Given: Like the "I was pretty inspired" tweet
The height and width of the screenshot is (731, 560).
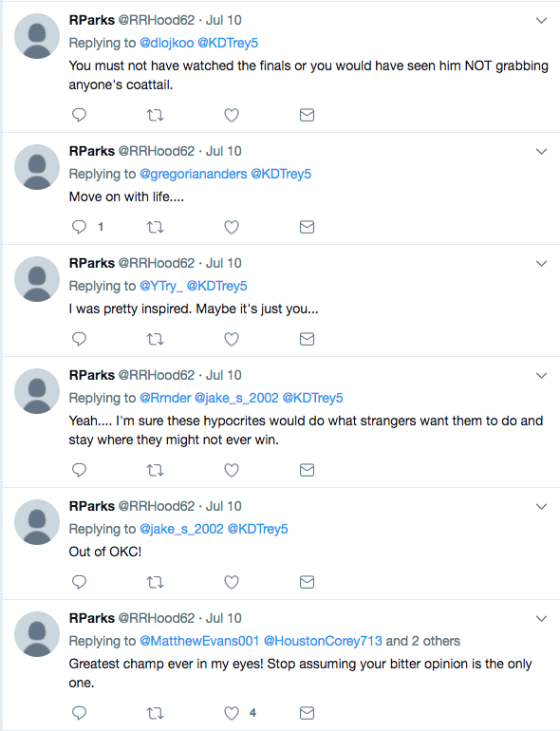Looking at the screenshot, I should [x=232, y=339].
